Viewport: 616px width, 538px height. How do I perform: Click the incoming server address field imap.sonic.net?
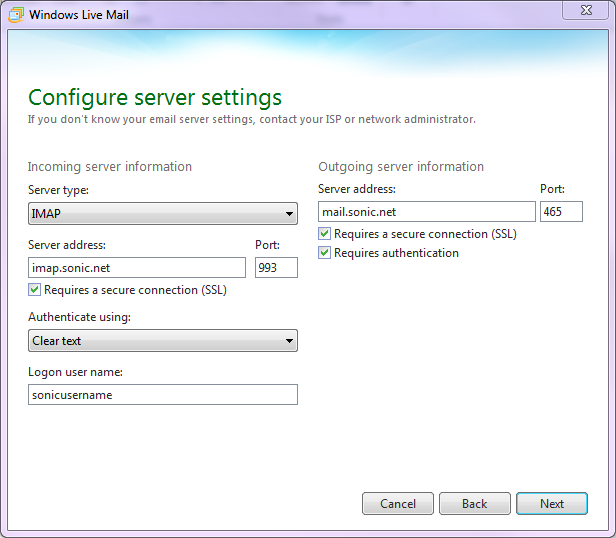(x=137, y=268)
